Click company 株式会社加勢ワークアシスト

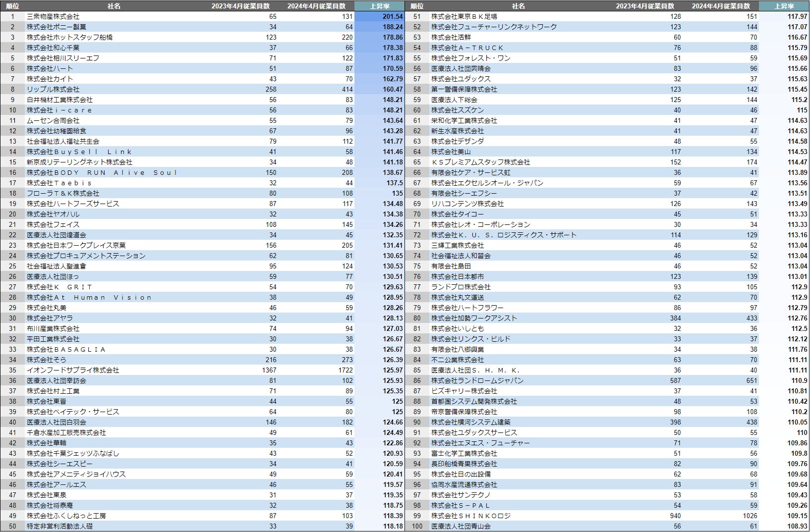coord(519,318)
